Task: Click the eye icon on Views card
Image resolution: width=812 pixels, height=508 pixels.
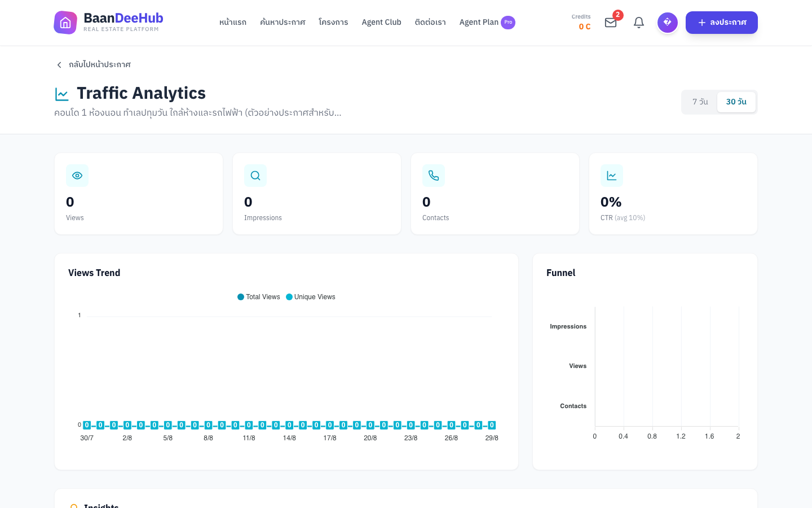Action: 77,176
